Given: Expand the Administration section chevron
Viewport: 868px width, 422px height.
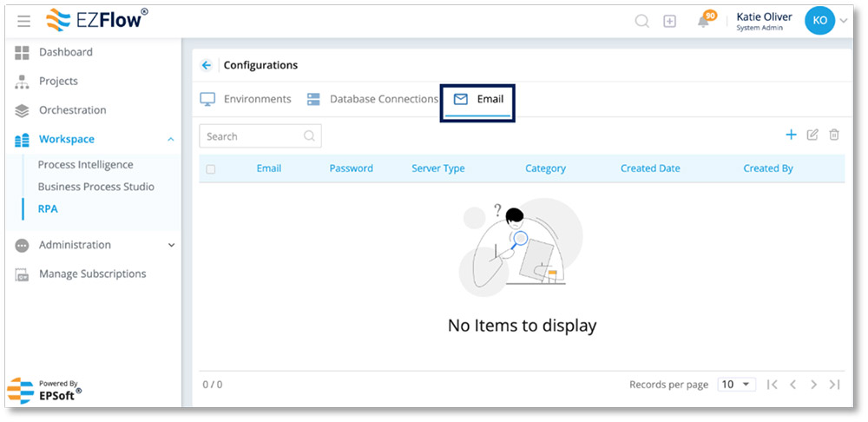Looking at the screenshot, I should (x=171, y=245).
